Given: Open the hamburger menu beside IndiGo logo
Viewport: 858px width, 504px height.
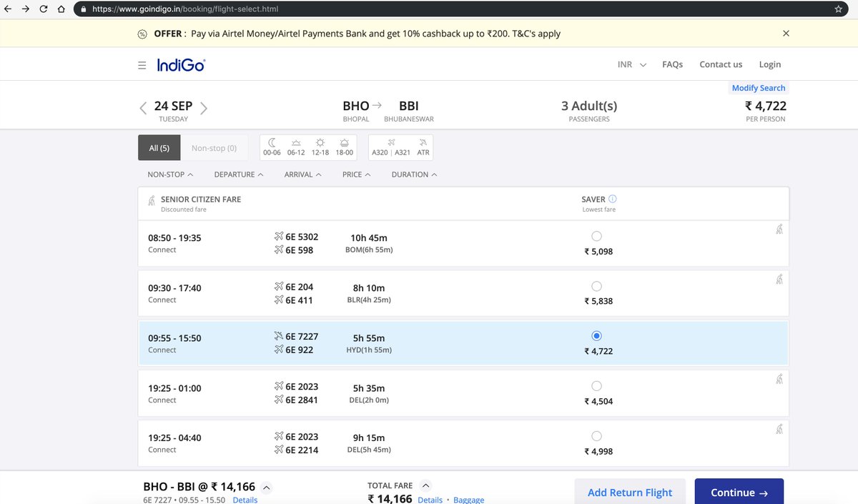Looking at the screenshot, I should (x=142, y=65).
